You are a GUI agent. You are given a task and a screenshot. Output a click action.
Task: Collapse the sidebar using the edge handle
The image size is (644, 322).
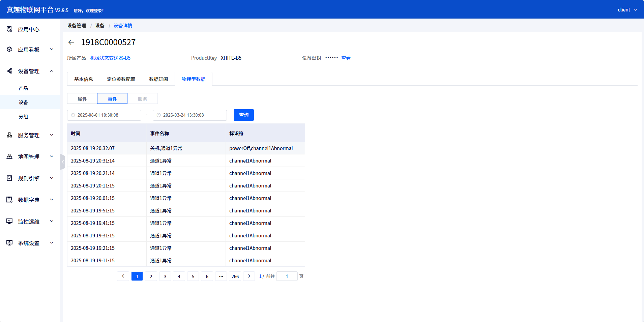coord(63,162)
